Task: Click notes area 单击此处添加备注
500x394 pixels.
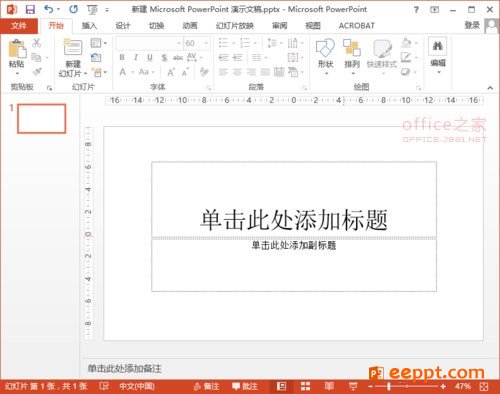Action: coord(125,368)
